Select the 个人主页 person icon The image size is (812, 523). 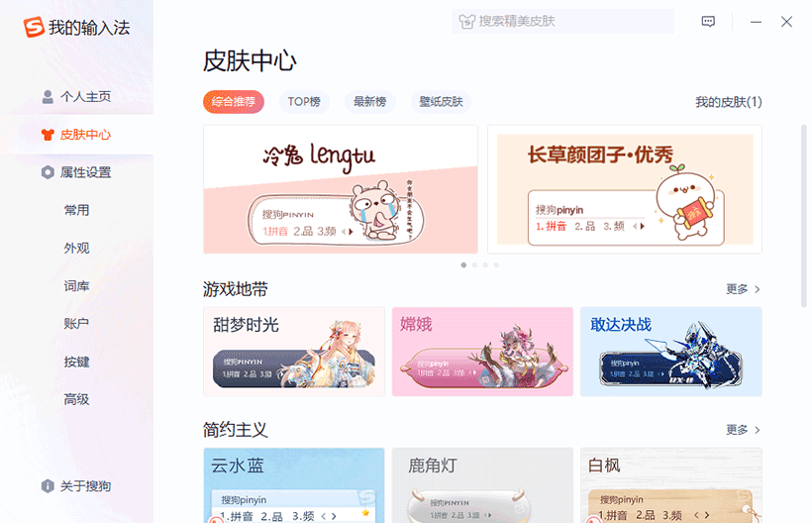(48, 97)
